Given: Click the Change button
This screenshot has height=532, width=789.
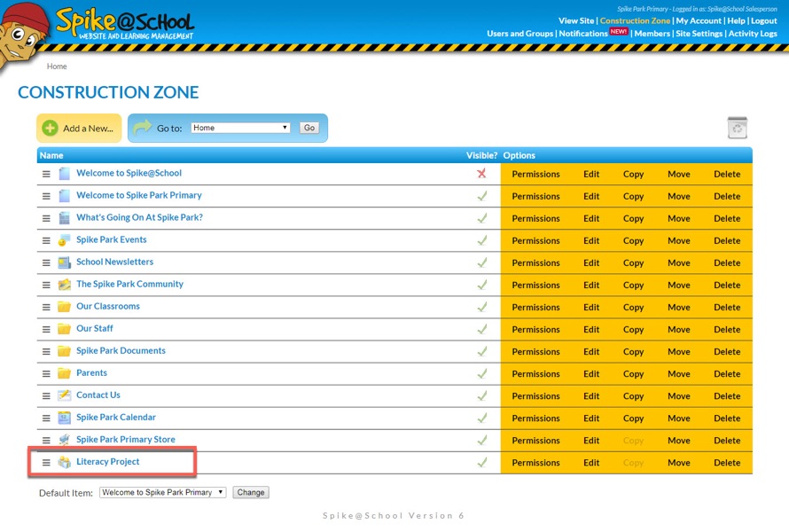Looking at the screenshot, I should coord(251,492).
